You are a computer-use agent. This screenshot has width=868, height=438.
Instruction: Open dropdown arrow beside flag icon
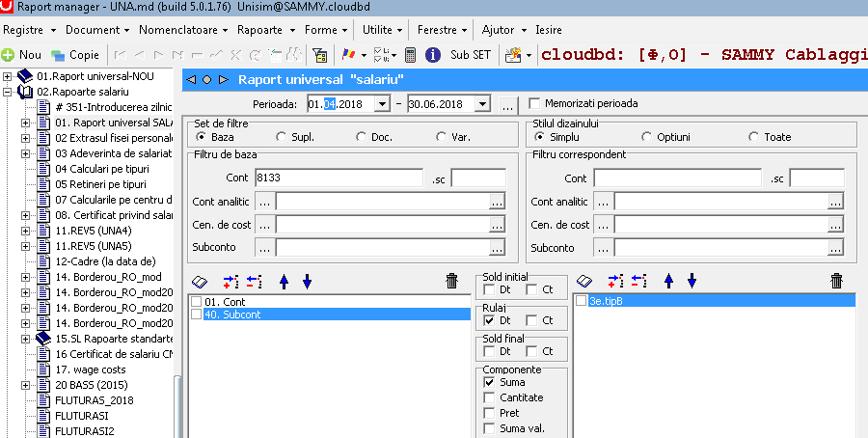click(364, 55)
